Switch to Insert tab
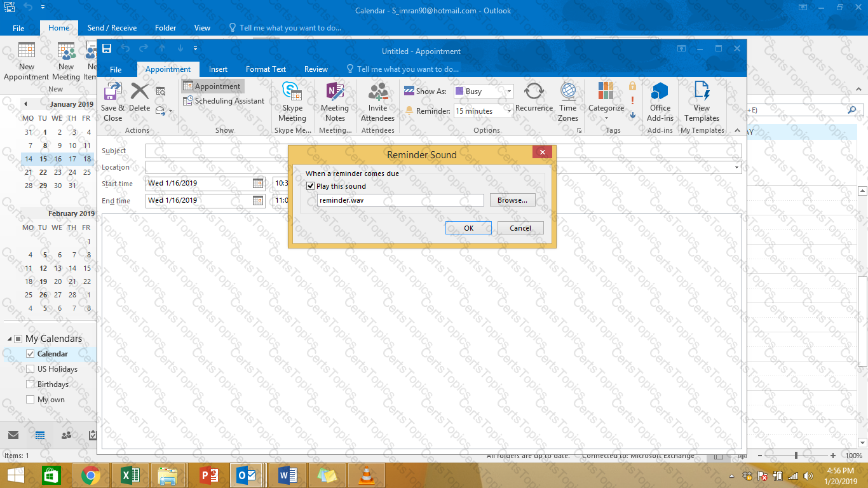The image size is (868, 488). tap(218, 69)
